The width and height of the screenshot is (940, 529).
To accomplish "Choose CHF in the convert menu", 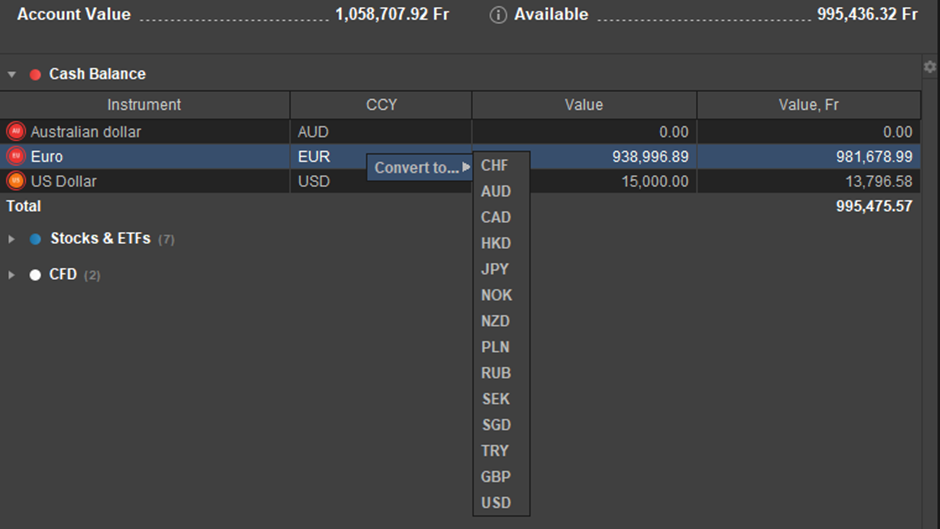I will click(x=495, y=166).
